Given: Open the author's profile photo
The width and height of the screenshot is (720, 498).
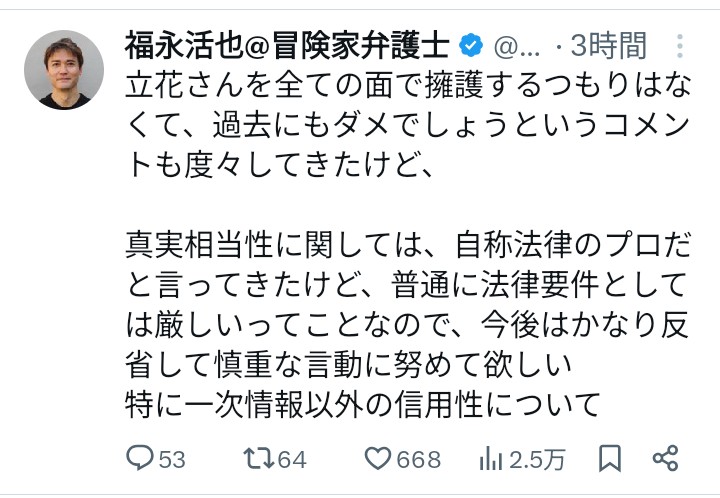Looking at the screenshot, I should coord(64,70).
